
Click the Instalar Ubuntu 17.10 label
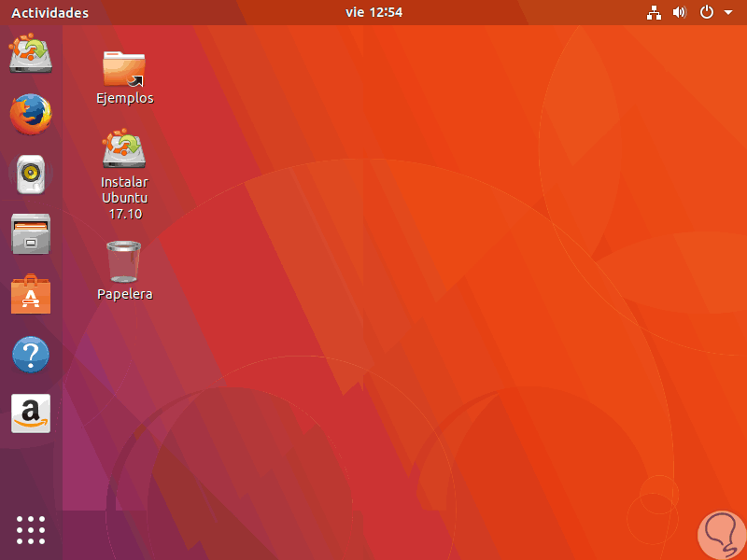click(x=125, y=198)
